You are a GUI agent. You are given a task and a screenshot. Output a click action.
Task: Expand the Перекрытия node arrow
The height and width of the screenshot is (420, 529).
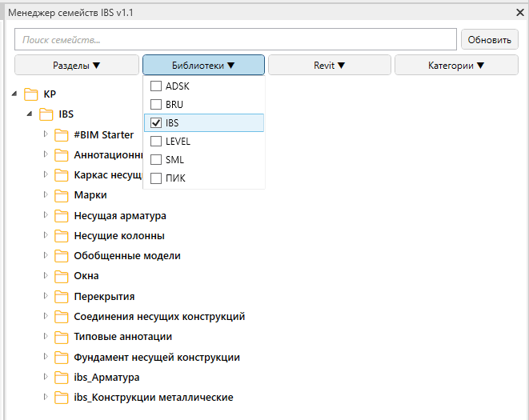tap(46, 295)
